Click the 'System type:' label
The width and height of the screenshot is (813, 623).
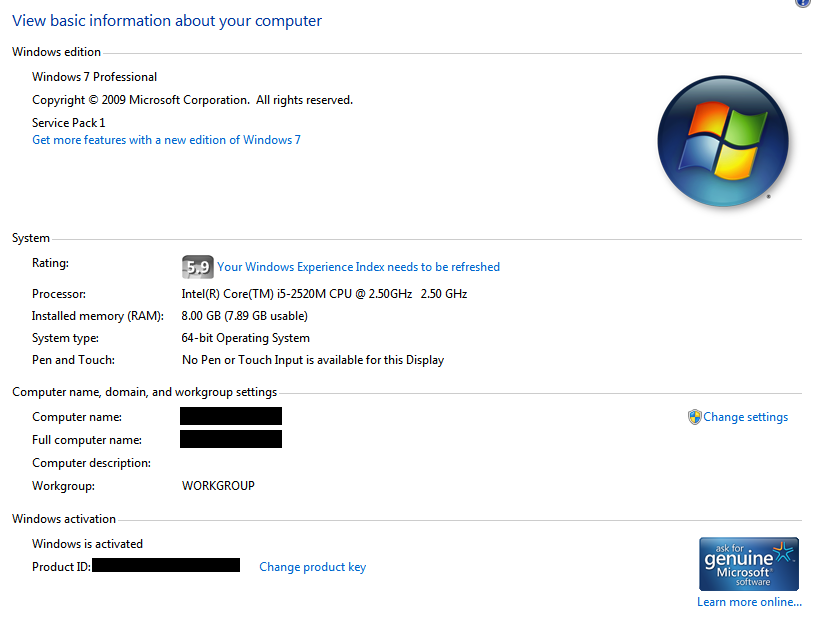point(65,338)
